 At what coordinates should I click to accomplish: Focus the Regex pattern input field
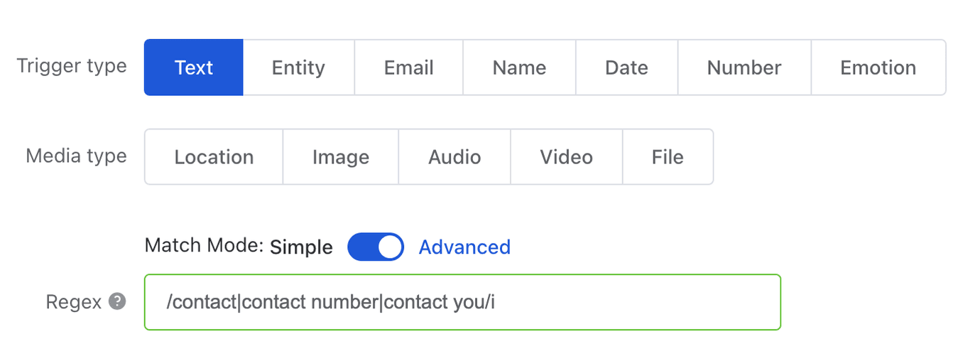pos(462,302)
